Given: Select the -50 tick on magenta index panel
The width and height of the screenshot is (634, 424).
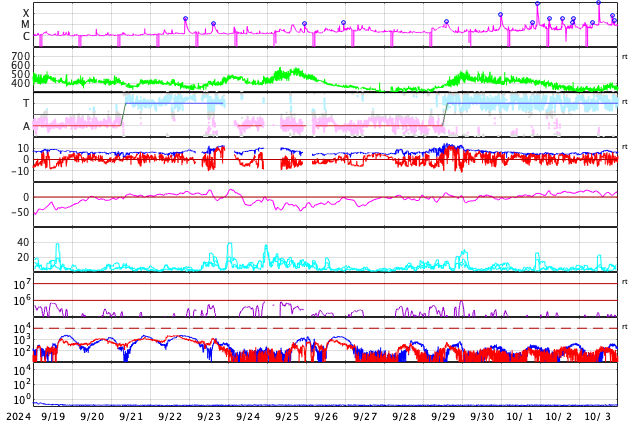Looking at the screenshot, I should click(20, 212).
